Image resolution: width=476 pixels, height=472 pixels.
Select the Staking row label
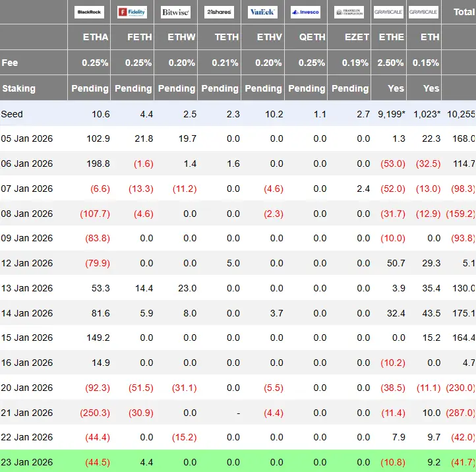[x=19, y=88]
